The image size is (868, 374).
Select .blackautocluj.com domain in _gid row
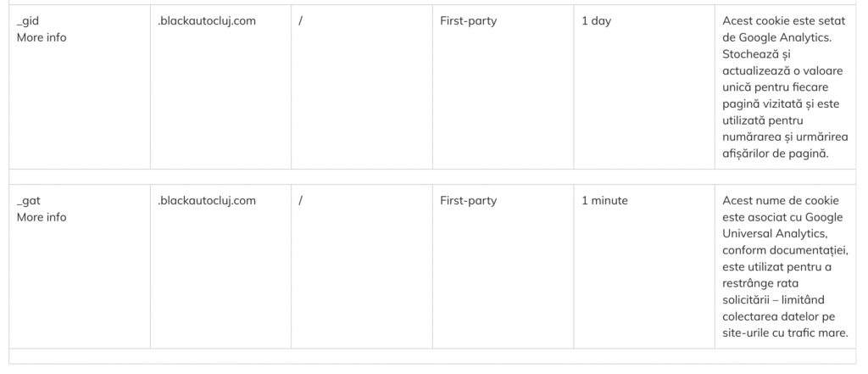[207, 21]
